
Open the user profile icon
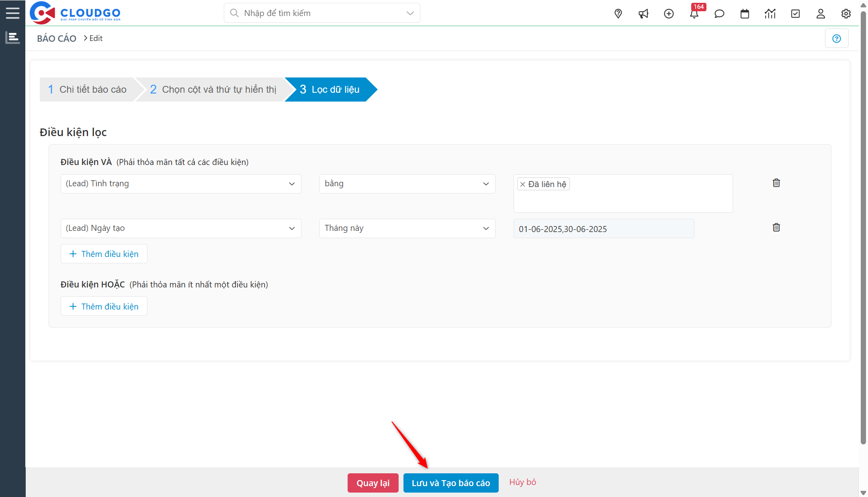(x=821, y=13)
